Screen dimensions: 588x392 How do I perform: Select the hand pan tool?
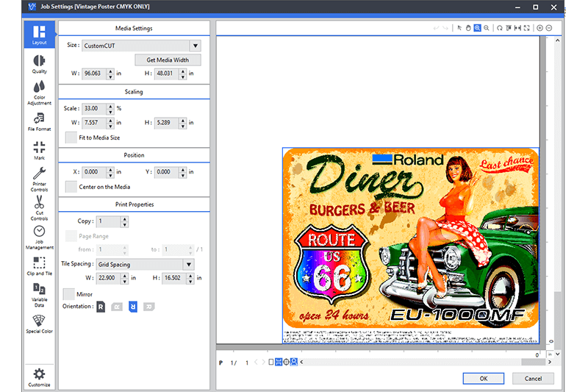coord(468,28)
